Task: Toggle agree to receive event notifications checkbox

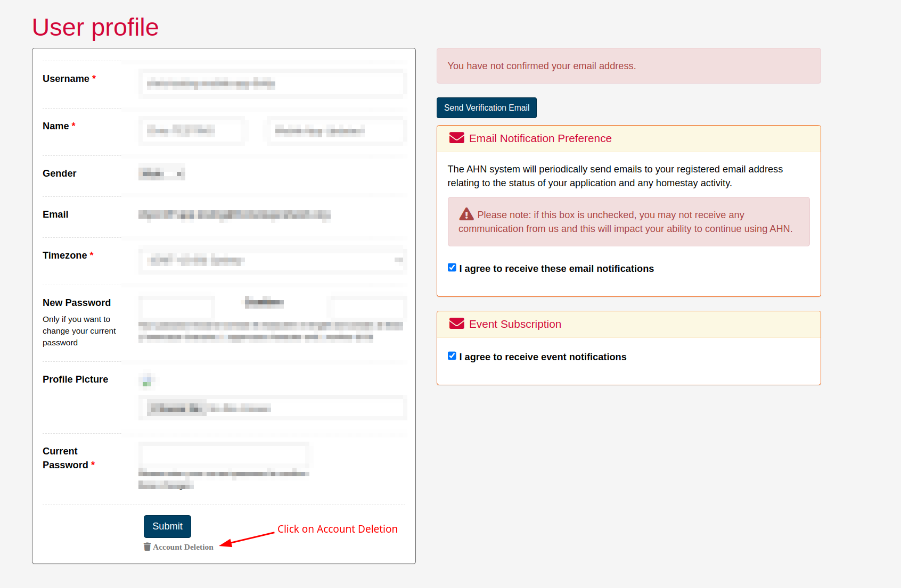Action: pos(452,356)
